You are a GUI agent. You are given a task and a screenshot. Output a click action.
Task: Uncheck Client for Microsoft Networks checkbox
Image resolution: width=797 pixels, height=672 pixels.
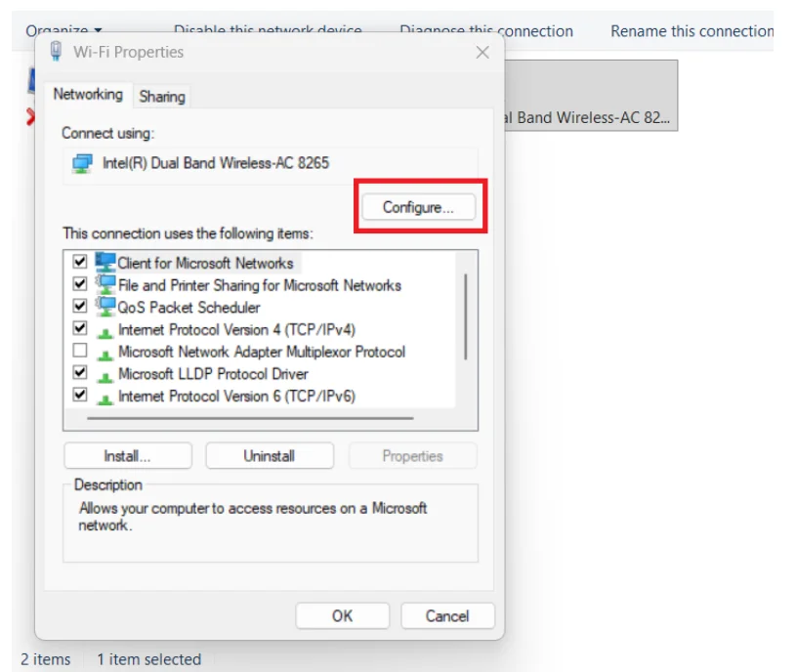coord(80,261)
